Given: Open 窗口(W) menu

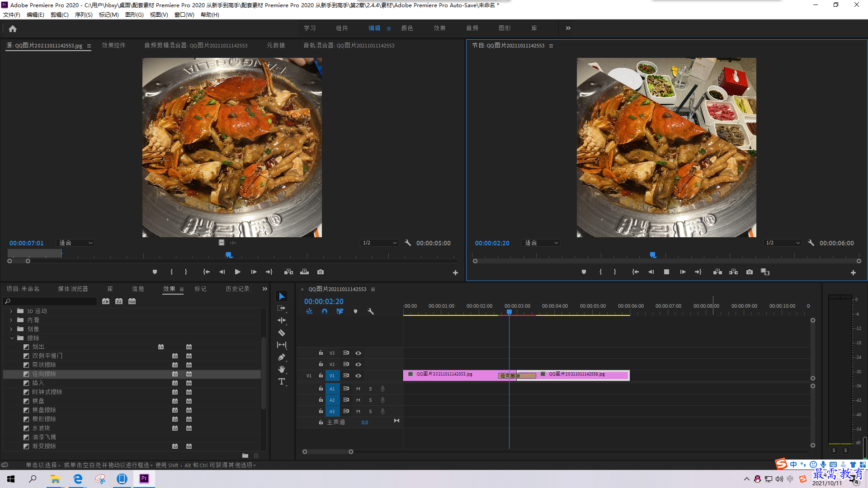Looking at the screenshot, I should coord(184,15).
